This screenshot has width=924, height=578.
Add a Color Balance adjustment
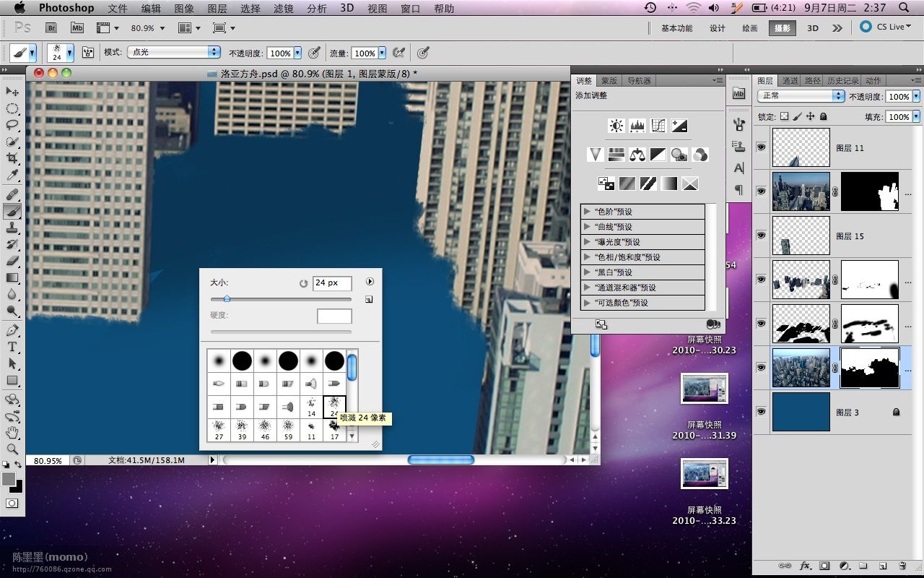point(637,154)
